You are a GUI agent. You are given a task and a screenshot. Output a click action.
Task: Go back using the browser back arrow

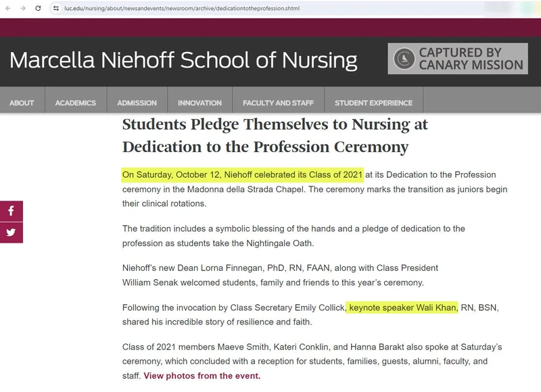(7, 8)
